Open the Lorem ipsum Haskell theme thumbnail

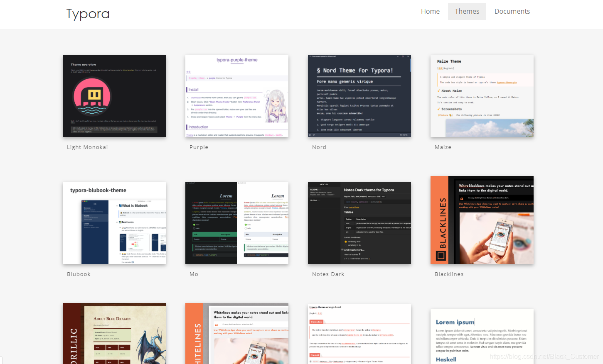(x=482, y=336)
